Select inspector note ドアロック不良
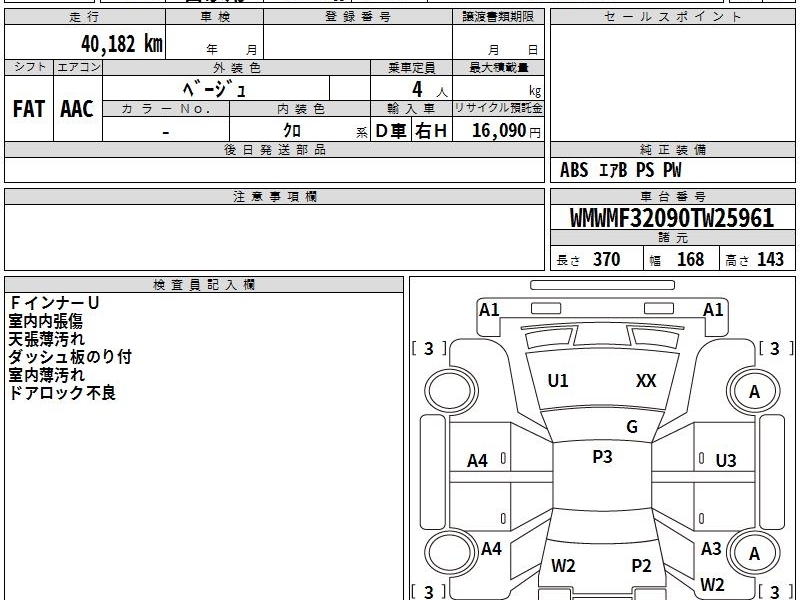Viewport: 800px width, 600px height. click(62, 392)
